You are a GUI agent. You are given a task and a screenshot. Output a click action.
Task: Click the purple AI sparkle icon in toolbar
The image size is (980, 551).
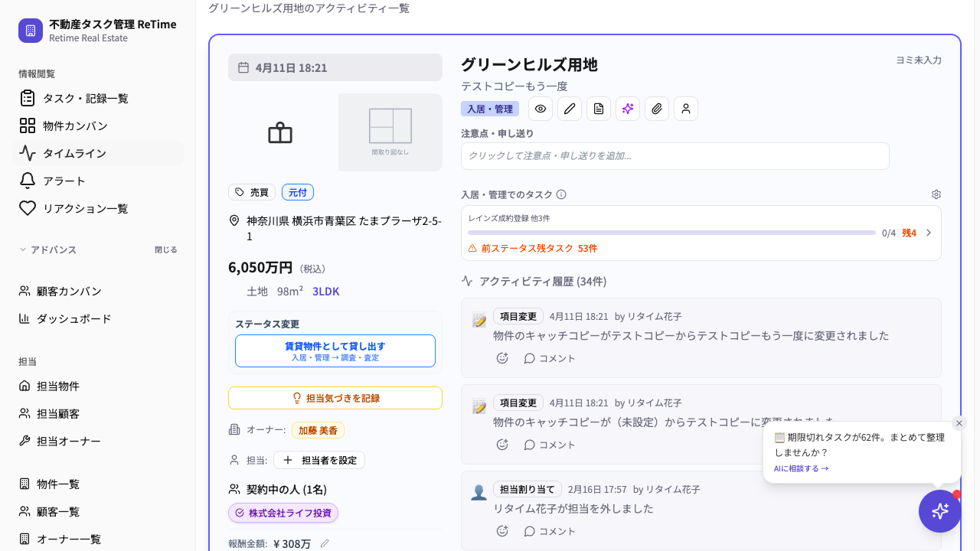click(628, 109)
